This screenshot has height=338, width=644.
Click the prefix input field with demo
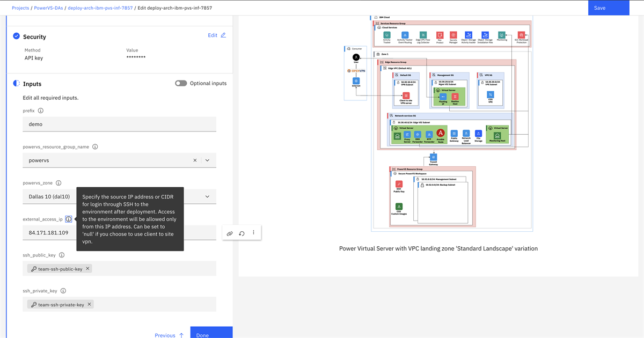point(119,124)
